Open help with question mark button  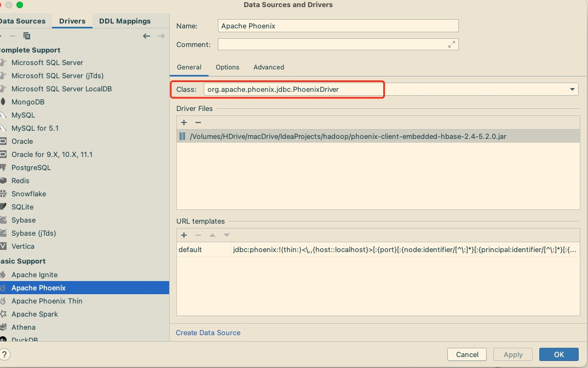(x=4, y=354)
